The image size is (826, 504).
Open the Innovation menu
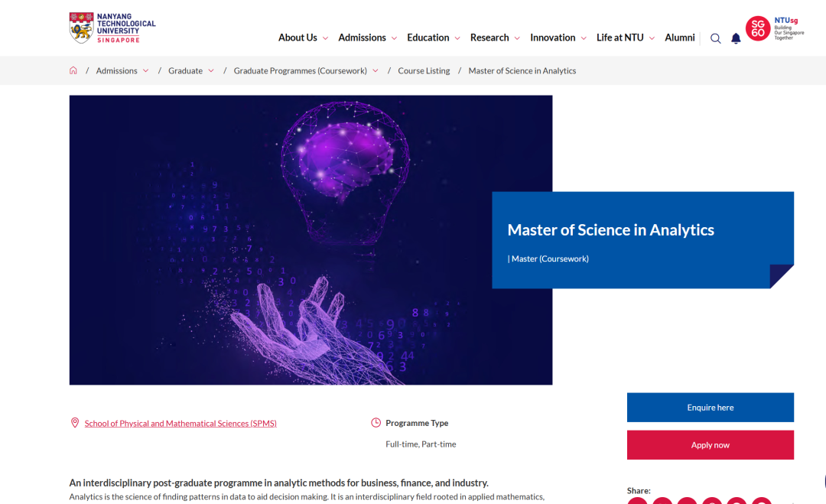coord(558,37)
